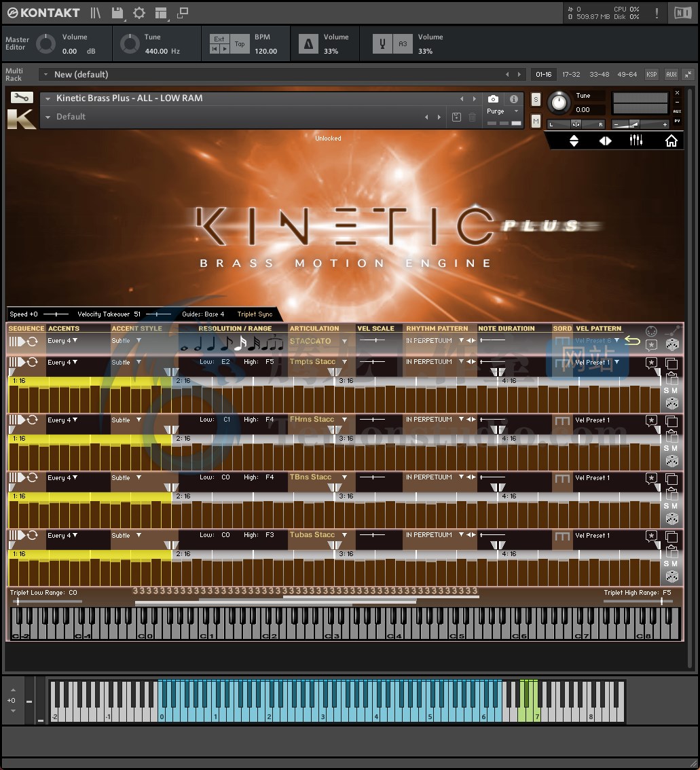Screen dimensions: 700x770
Task: Toggle the instrument Mute M button
Action: [x=536, y=120]
